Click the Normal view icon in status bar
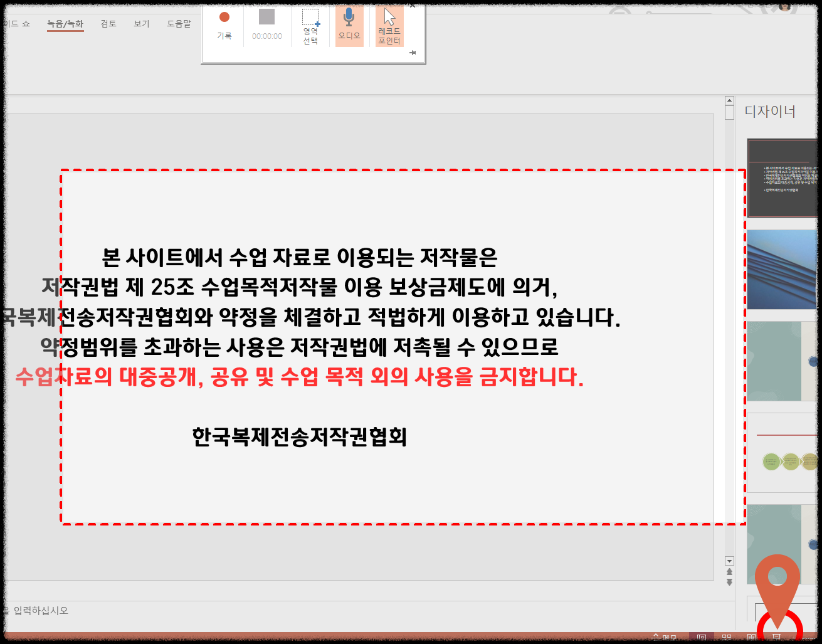The width and height of the screenshot is (822, 644). point(703,636)
